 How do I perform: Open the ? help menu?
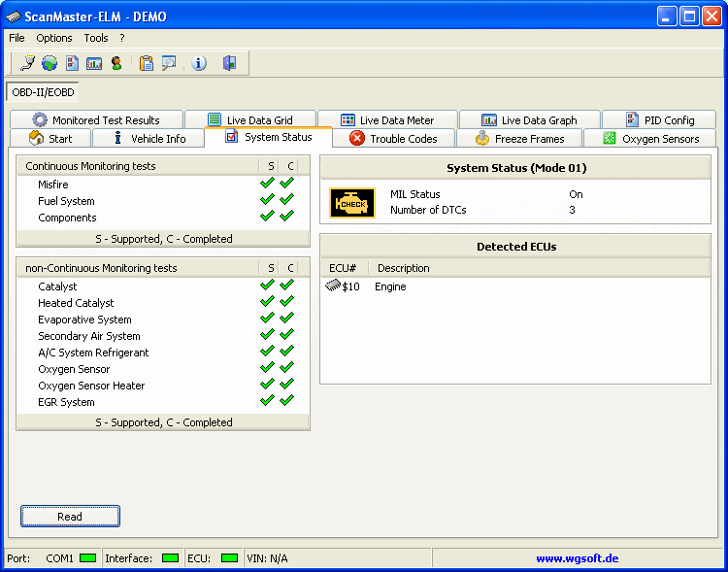tap(122, 38)
